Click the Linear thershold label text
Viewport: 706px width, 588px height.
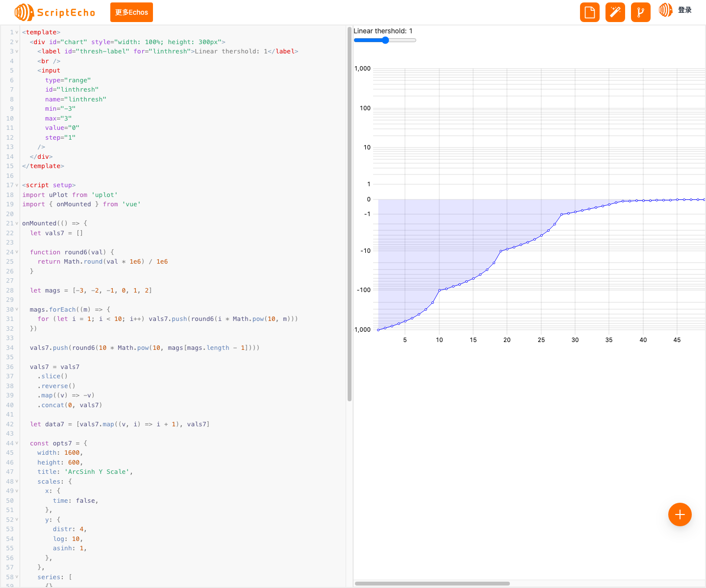[x=383, y=31]
